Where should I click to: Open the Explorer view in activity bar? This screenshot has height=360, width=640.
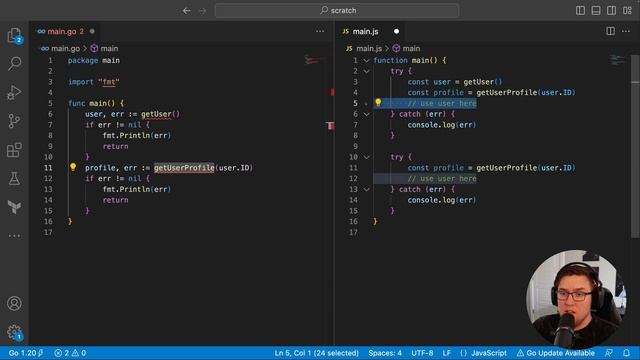14,36
